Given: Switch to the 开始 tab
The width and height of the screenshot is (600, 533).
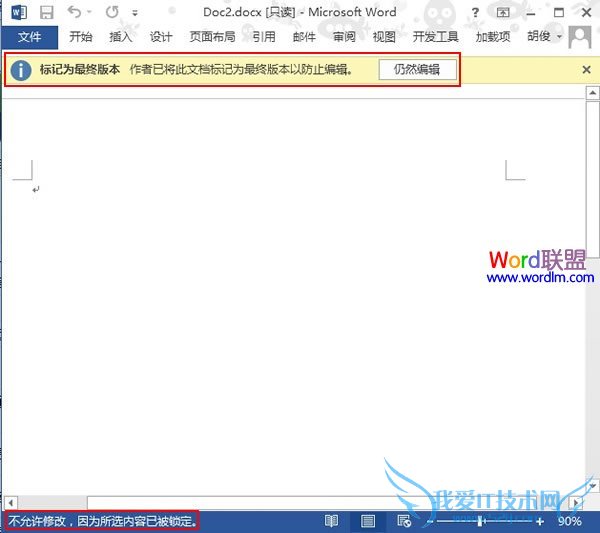Looking at the screenshot, I should tap(81, 37).
